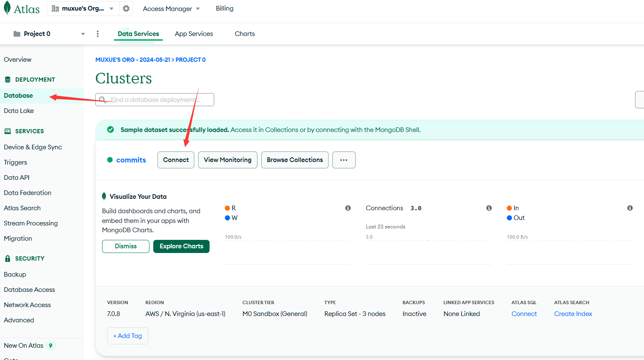Expand the muxue's Org dropdown

pos(111,8)
